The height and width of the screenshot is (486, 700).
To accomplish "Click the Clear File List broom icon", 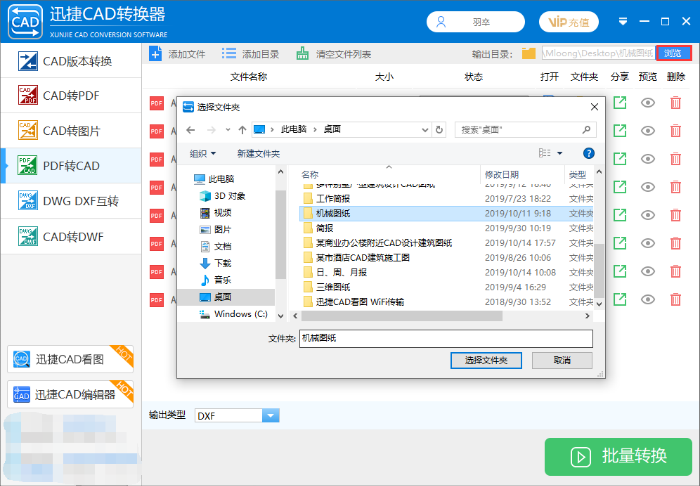I will coord(302,54).
